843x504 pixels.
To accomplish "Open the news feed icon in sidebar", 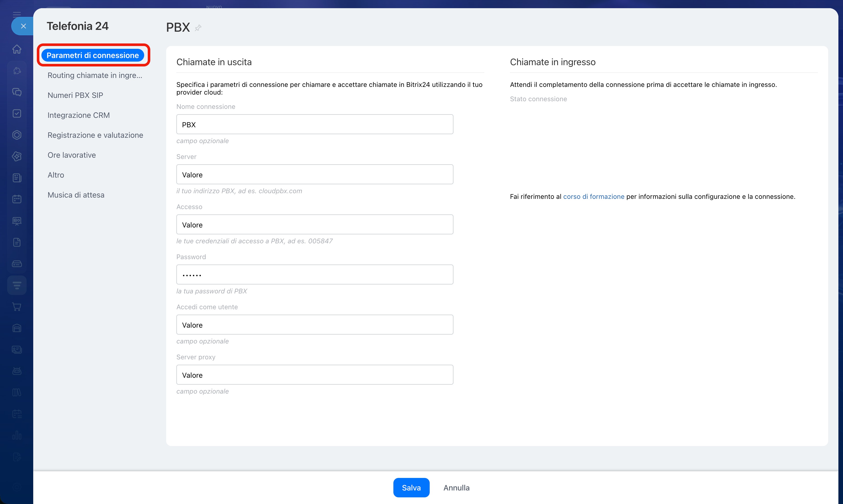I will coord(17,178).
